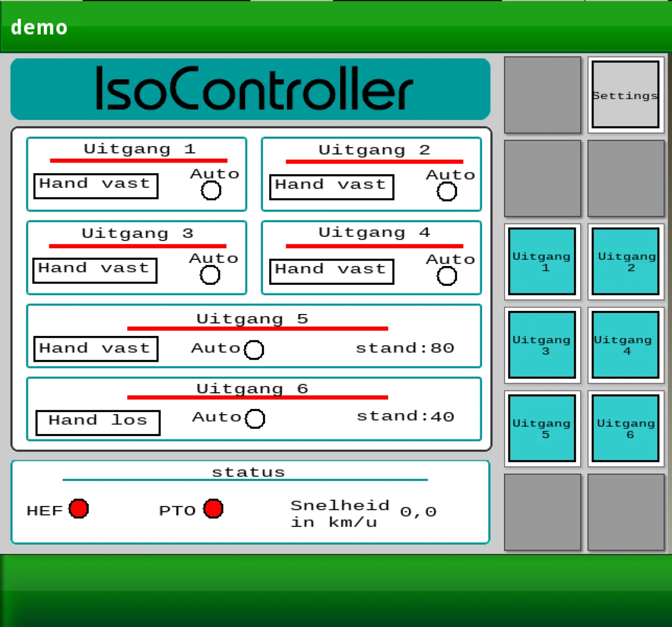Select the stand:80 value of Uitgang 5
Image resolution: width=672 pixels, height=627 pixels.
(x=405, y=348)
